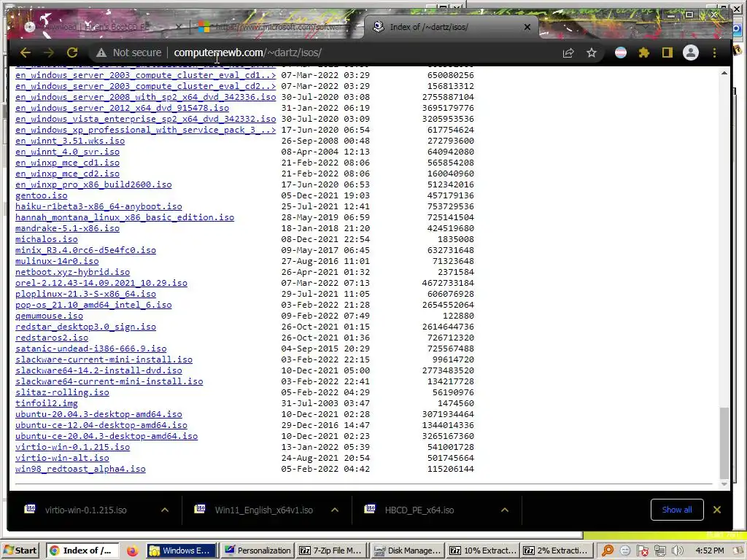
Task: Click slitaz-rolling.iso link
Action: click(62, 393)
